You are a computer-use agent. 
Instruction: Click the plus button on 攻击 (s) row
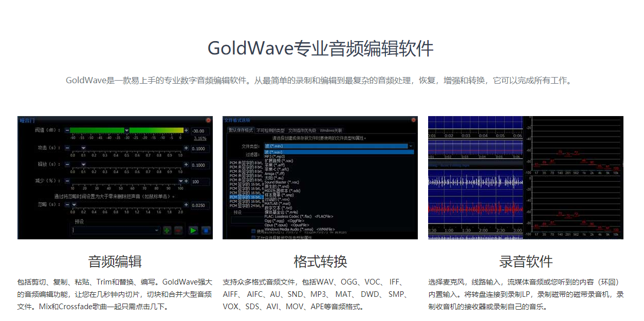pos(186,148)
